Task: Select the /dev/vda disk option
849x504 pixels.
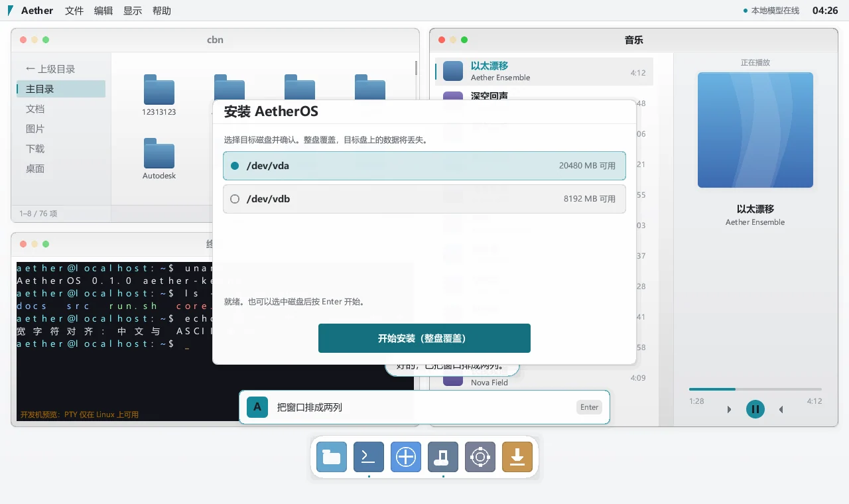Action: click(x=424, y=166)
